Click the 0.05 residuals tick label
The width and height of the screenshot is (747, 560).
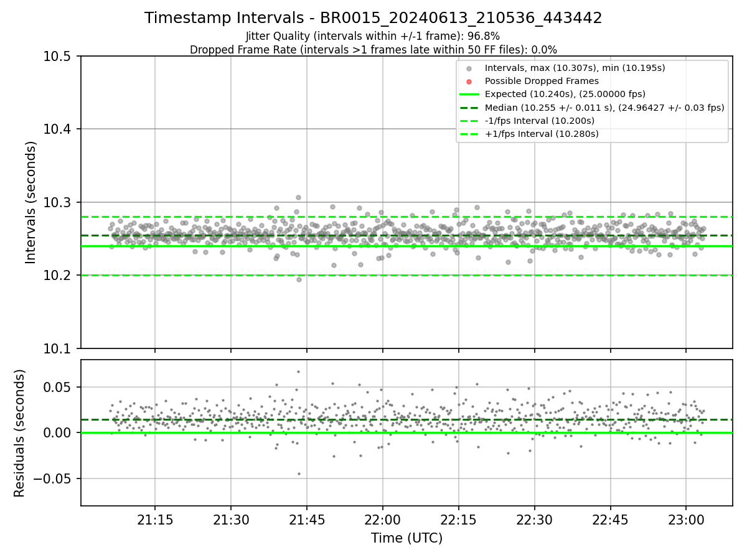59,387
